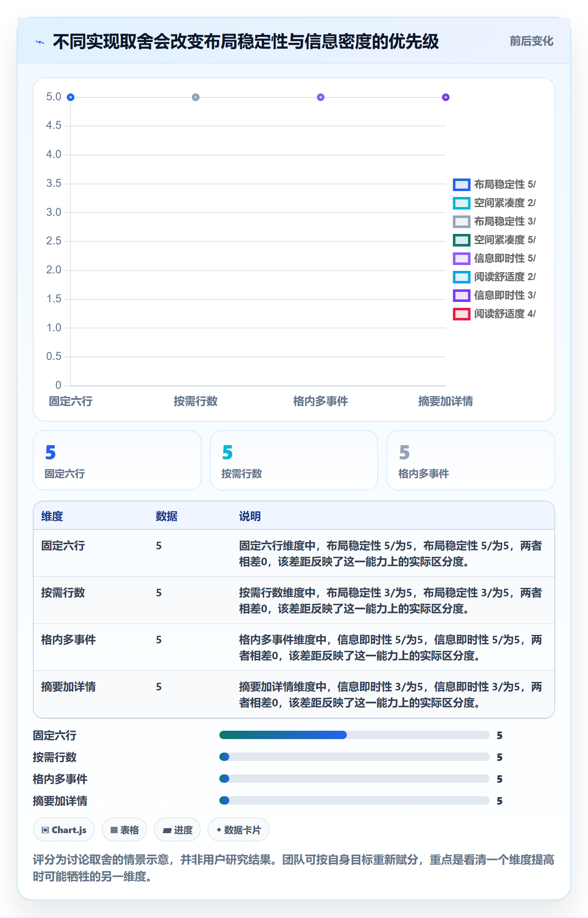This screenshot has height=918, width=588.
Task: Click the 数据 table column header
Action: tap(167, 516)
